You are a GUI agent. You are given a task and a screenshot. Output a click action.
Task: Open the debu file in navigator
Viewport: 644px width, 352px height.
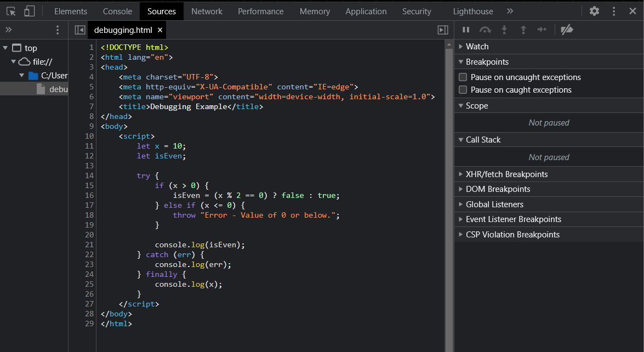34,89
